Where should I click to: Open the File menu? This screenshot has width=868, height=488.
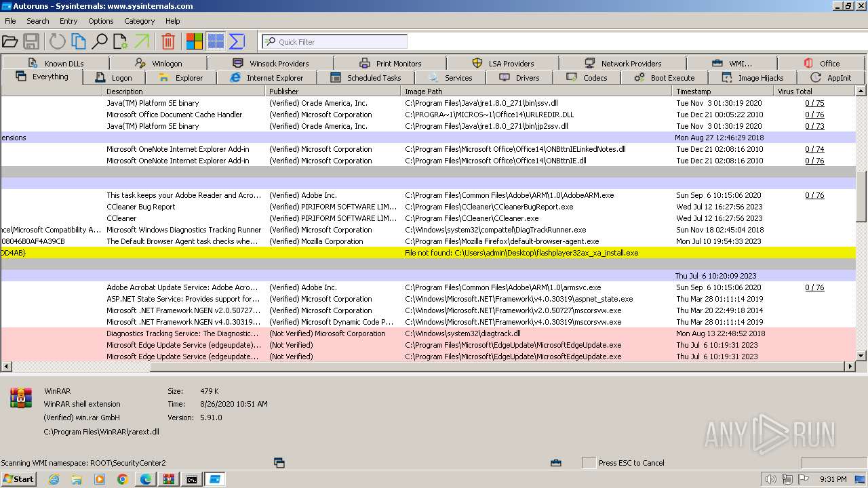coord(10,21)
